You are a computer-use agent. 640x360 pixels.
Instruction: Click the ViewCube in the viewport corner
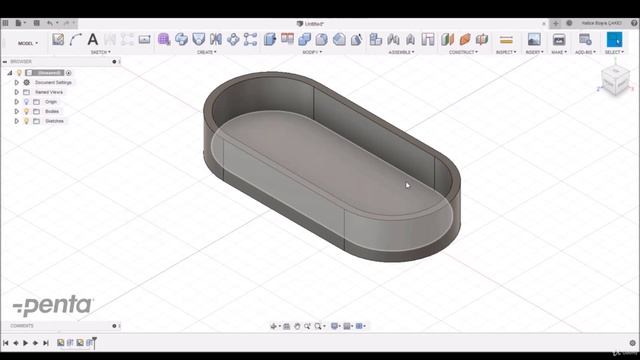tap(616, 81)
